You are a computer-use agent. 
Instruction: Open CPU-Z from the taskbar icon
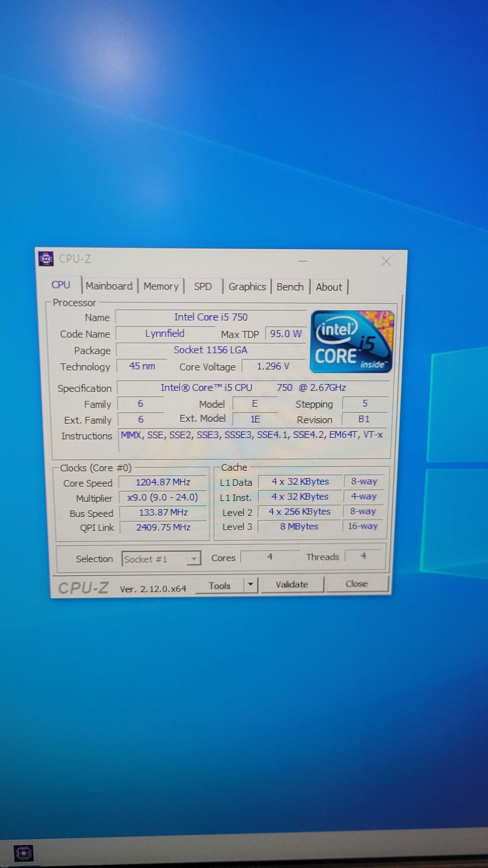(24, 854)
